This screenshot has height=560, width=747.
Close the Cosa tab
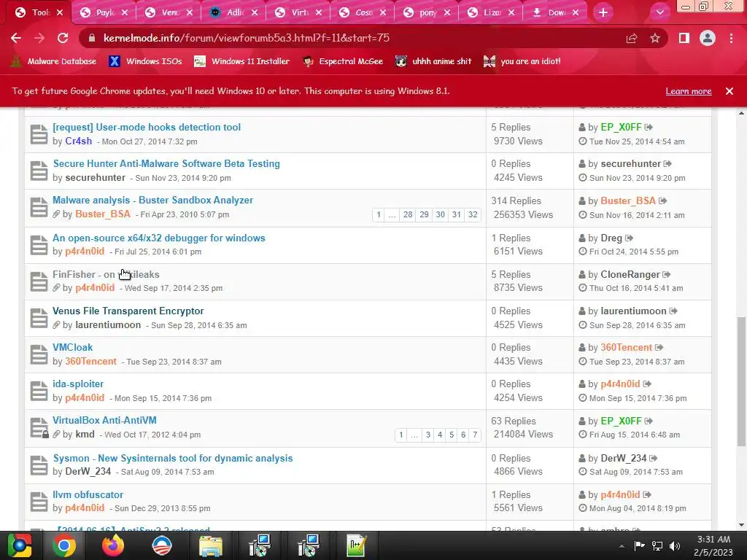383,13
